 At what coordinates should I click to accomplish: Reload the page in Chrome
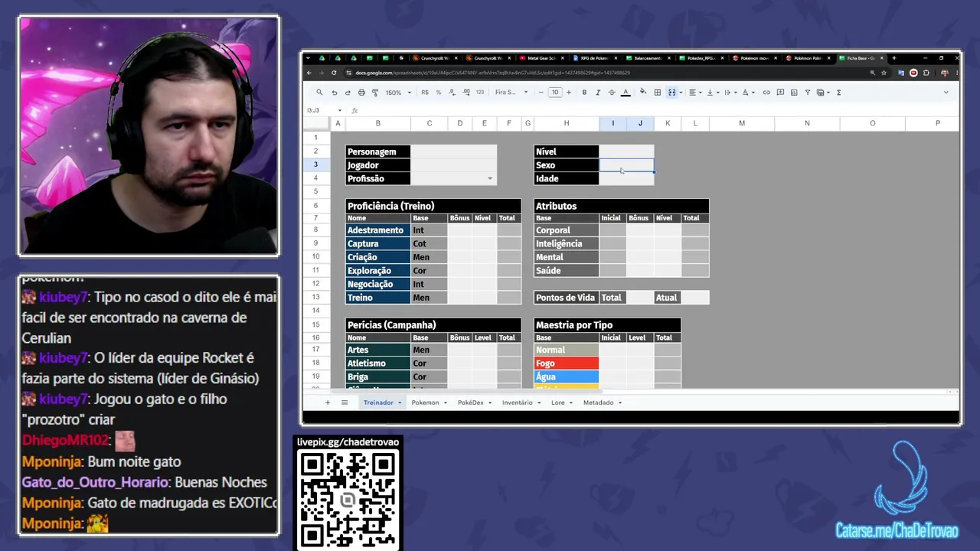(334, 73)
